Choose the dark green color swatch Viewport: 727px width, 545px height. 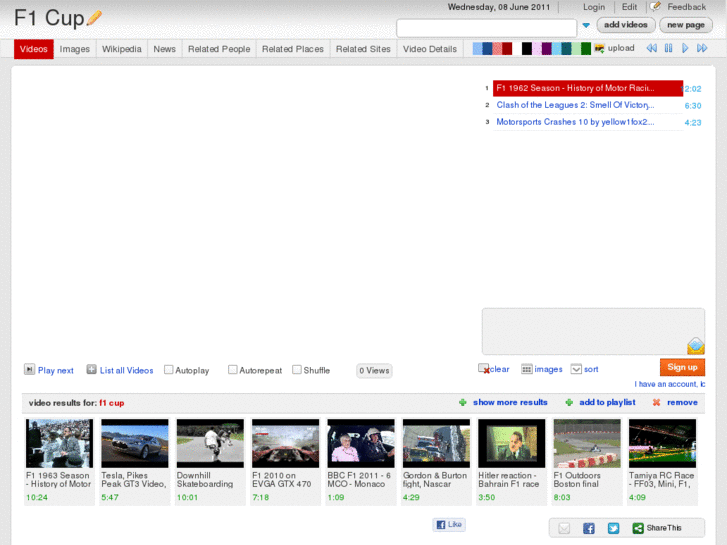click(x=586, y=48)
